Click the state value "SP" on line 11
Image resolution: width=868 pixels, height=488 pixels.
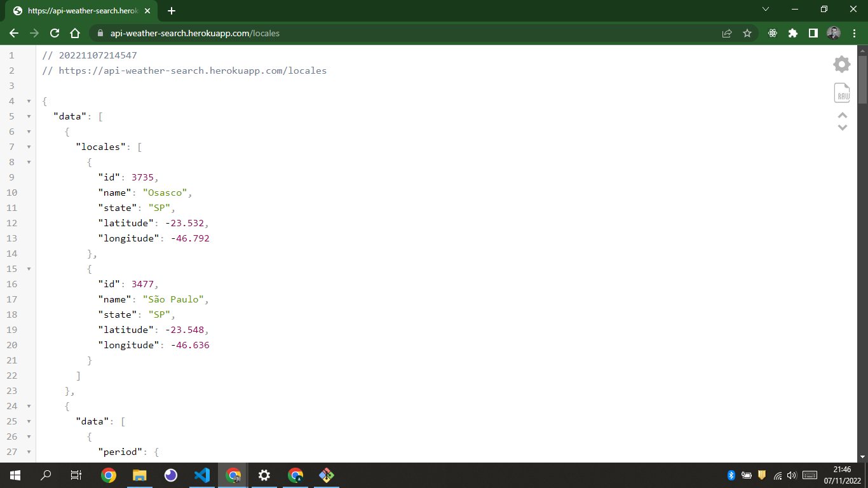pos(159,208)
